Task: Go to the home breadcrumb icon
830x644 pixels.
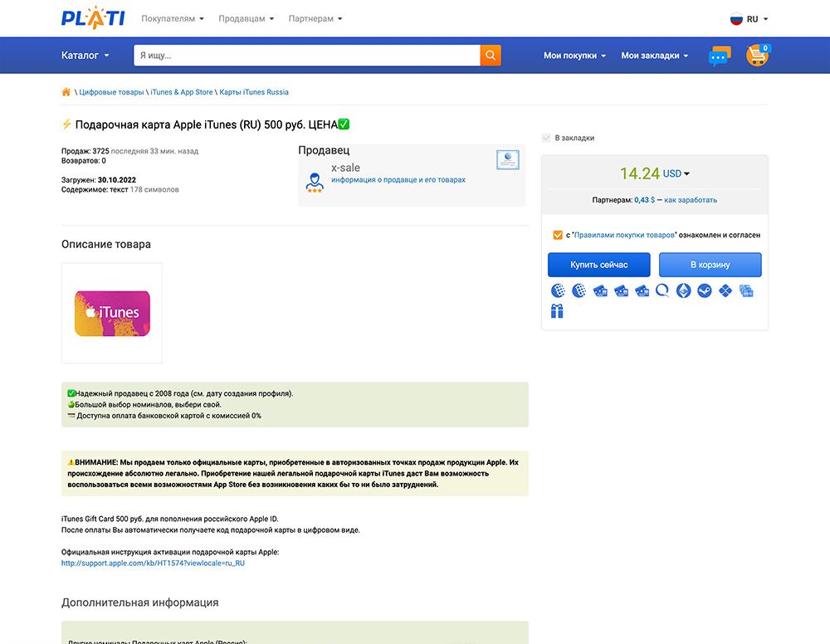Action: tap(66, 92)
